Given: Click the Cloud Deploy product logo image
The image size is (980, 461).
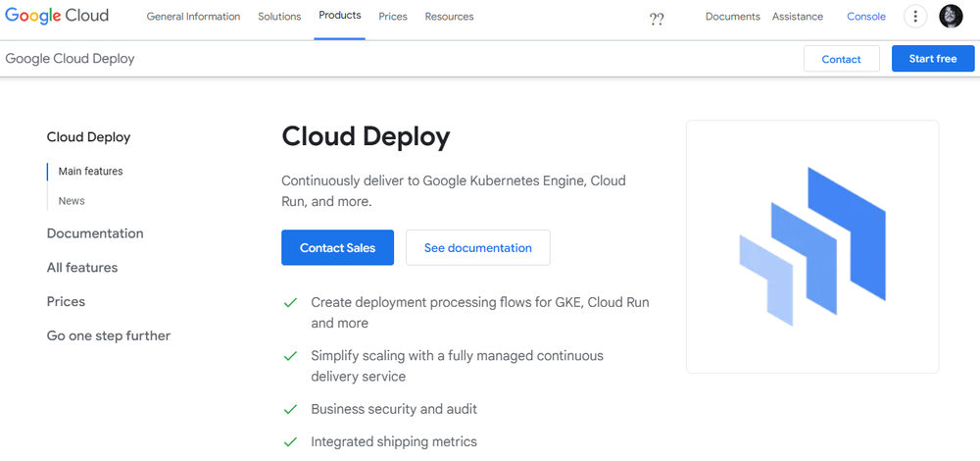Looking at the screenshot, I should [812, 246].
